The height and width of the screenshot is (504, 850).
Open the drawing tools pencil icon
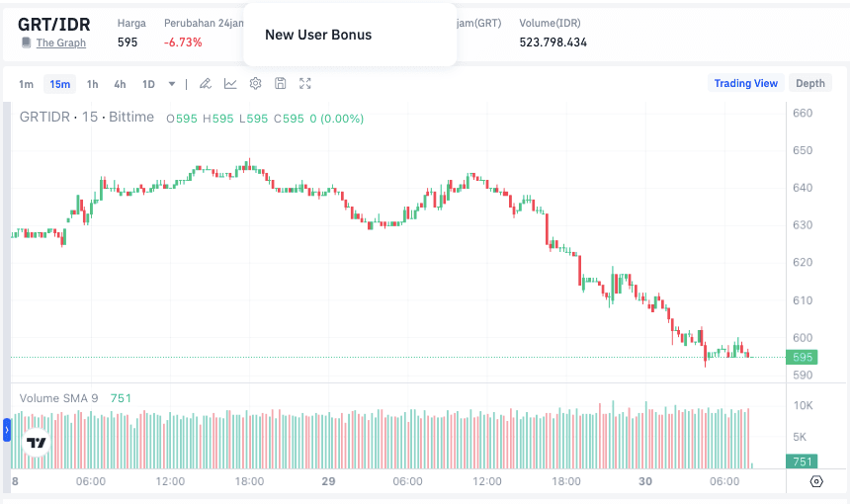(206, 84)
